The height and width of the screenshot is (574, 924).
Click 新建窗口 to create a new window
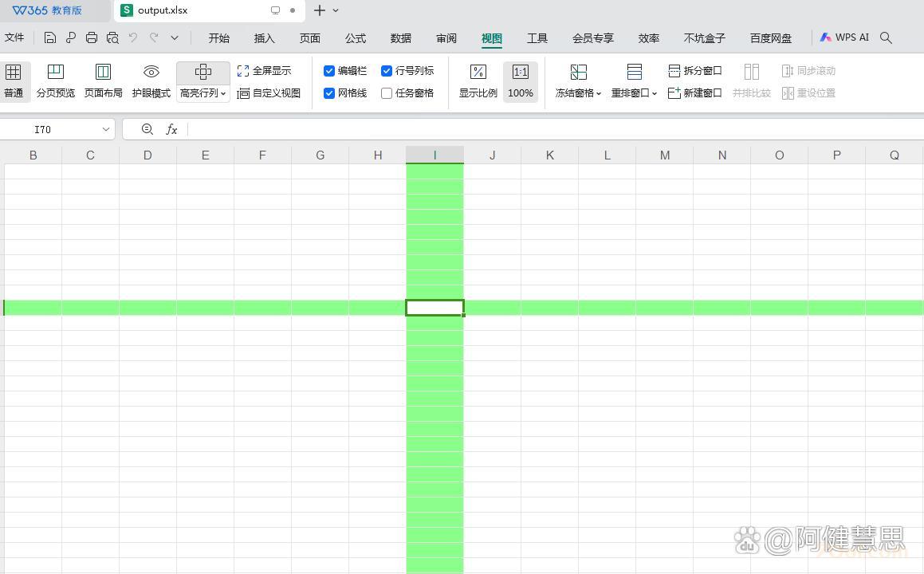click(694, 92)
